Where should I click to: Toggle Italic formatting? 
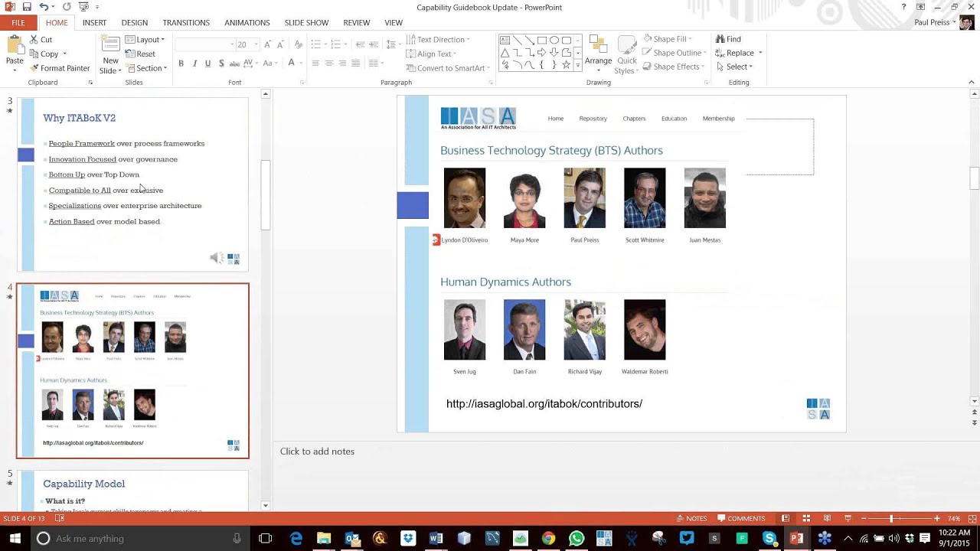tap(194, 64)
